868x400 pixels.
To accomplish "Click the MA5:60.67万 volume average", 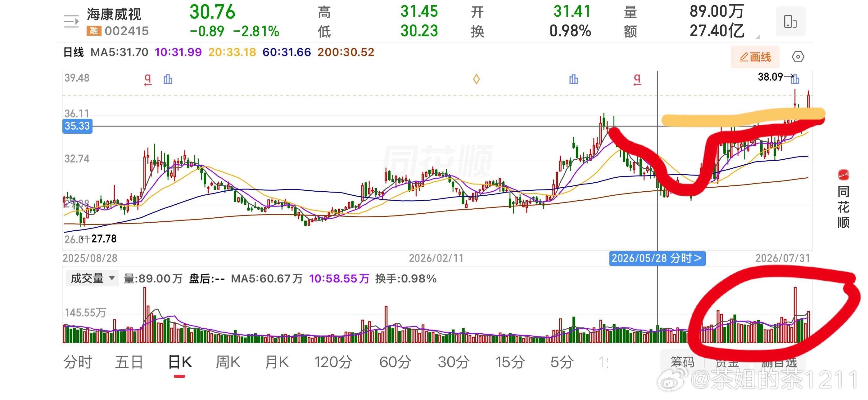I will (267, 278).
